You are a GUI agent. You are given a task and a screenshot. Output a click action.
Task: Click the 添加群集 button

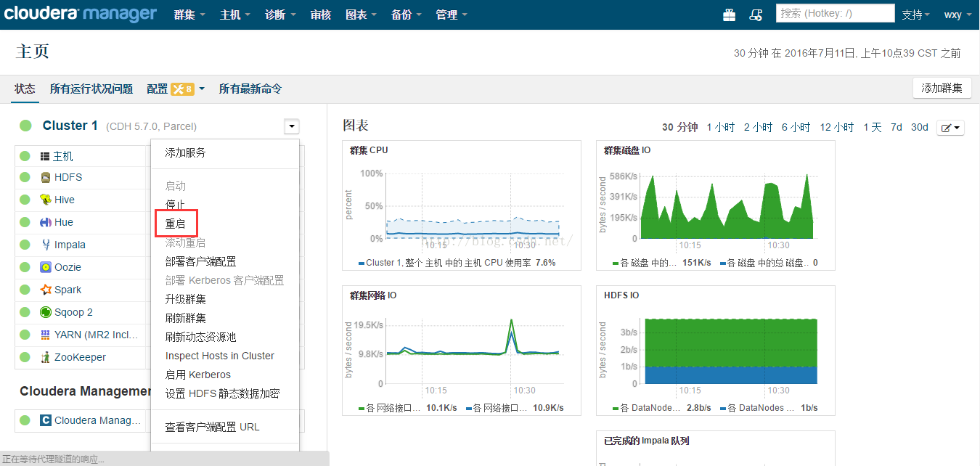click(942, 88)
